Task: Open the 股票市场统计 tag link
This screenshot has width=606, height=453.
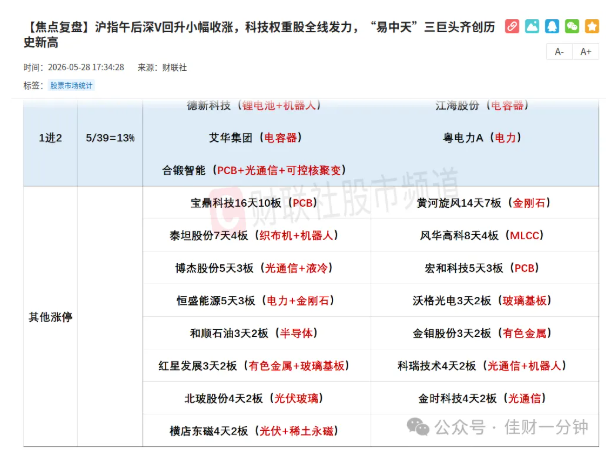Action: pos(71,85)
